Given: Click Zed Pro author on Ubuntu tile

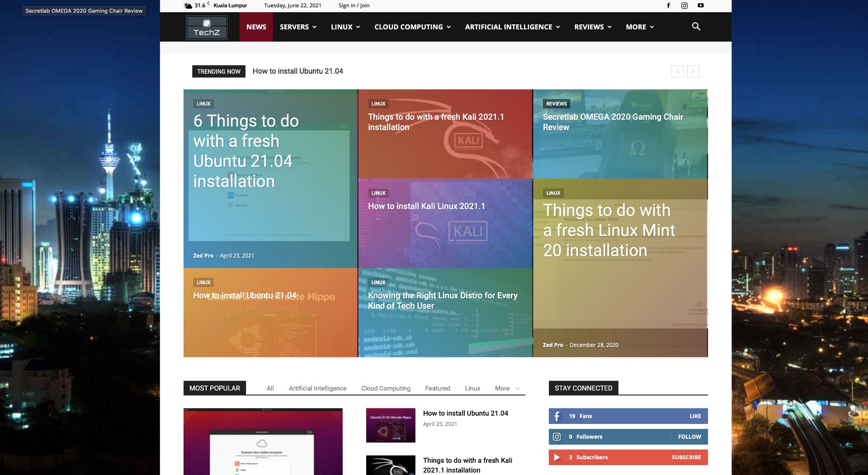Looking at the screenshot, I should [x=203, y=256].
